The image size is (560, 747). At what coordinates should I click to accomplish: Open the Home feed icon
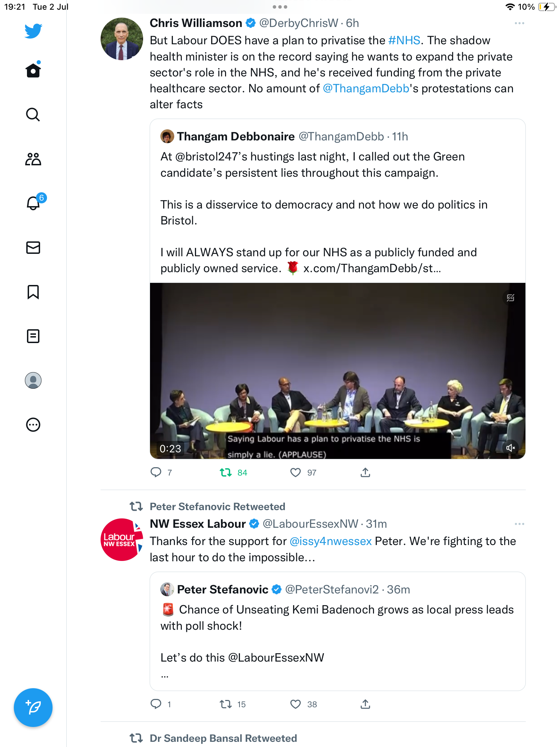pos(33,71)
